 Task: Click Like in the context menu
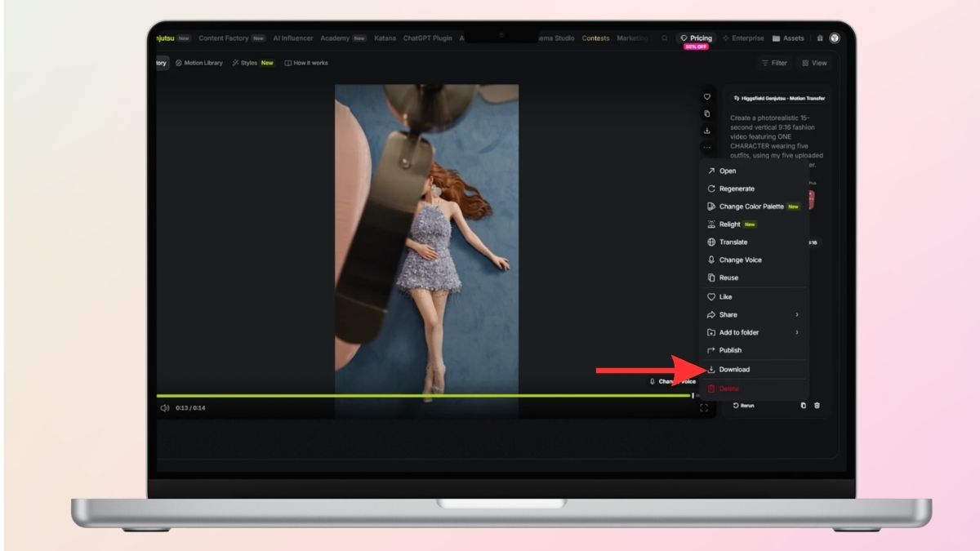[755, 297]
